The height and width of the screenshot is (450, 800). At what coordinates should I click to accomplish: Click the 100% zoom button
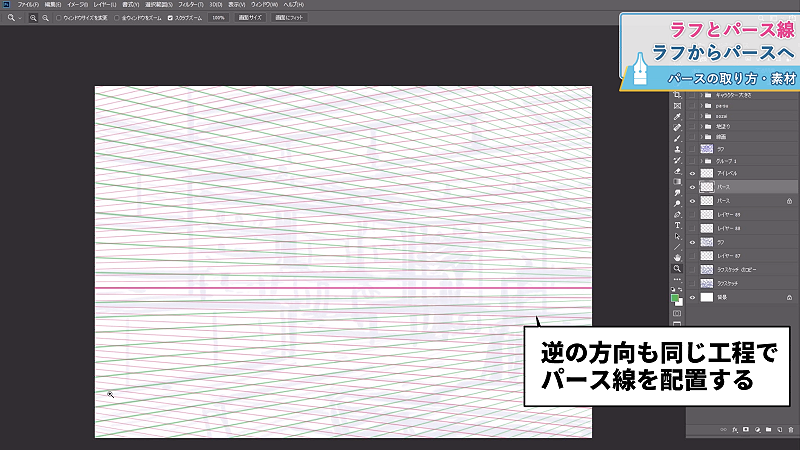click(218, 18)
